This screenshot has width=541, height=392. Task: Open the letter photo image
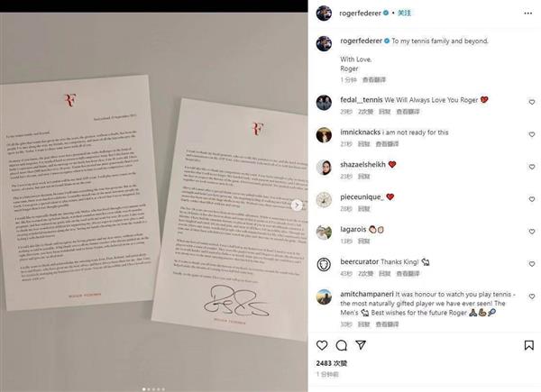(x=154, y=202)
